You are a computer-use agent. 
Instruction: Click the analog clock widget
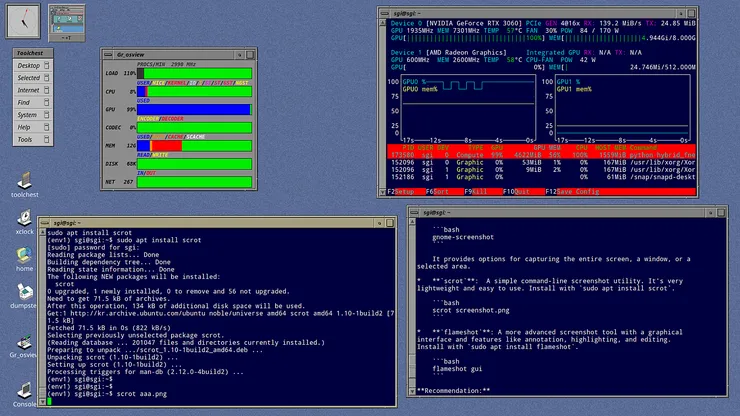click(x=23, y=21)
